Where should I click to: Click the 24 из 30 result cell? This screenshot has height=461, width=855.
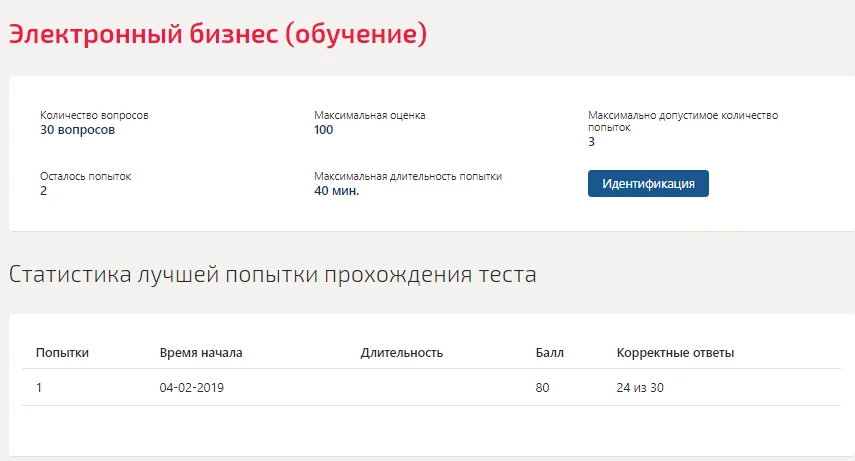640,388
